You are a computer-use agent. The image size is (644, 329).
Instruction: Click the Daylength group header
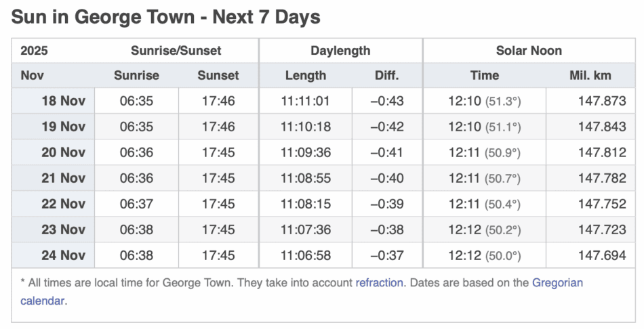pos(340,51)
